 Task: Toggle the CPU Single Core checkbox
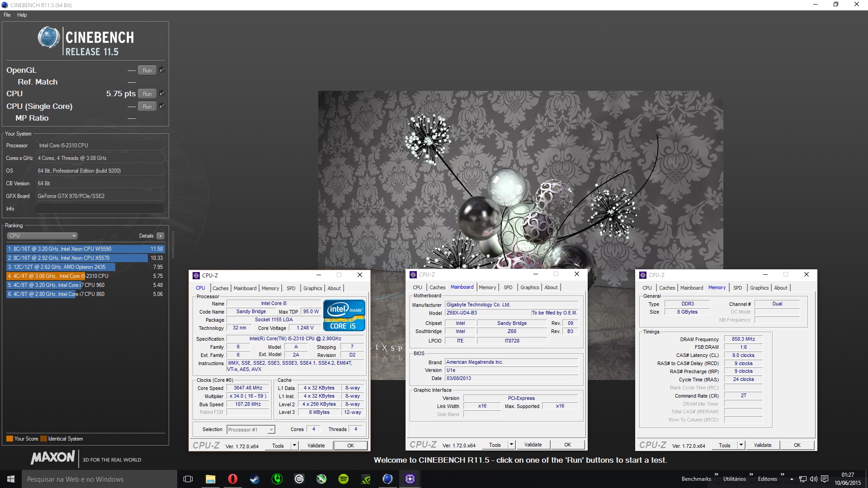click(162, 106)
